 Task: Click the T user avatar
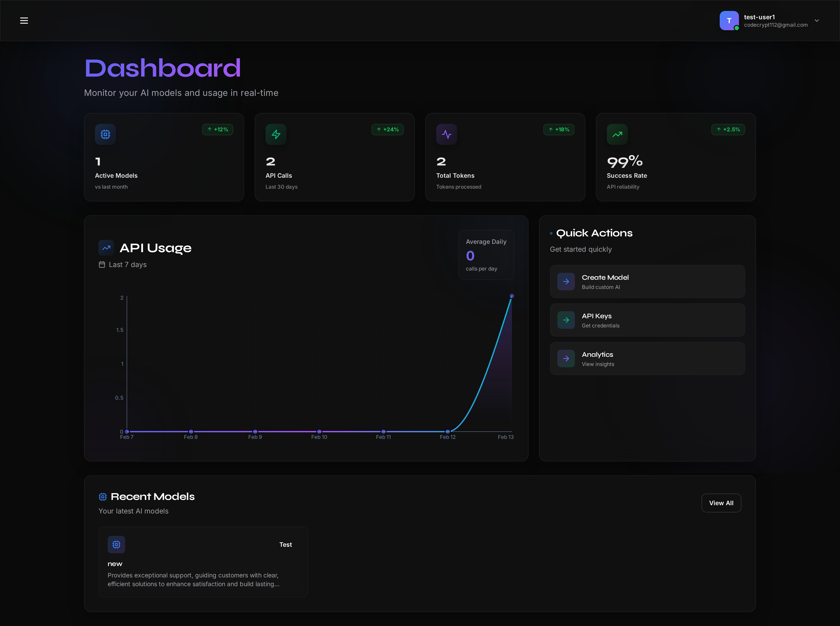click(x=729, y=20)
